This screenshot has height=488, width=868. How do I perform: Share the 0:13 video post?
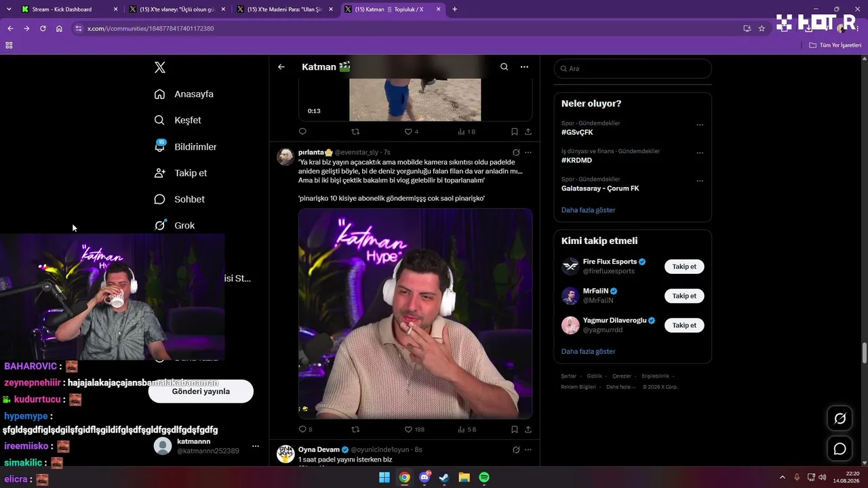coord(528,131)
